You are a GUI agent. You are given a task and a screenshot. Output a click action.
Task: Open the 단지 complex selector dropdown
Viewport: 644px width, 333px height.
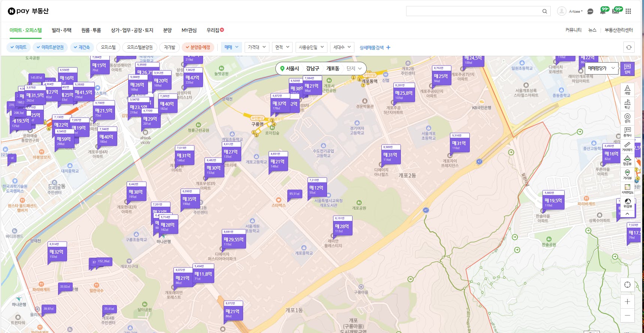(354, 69)
